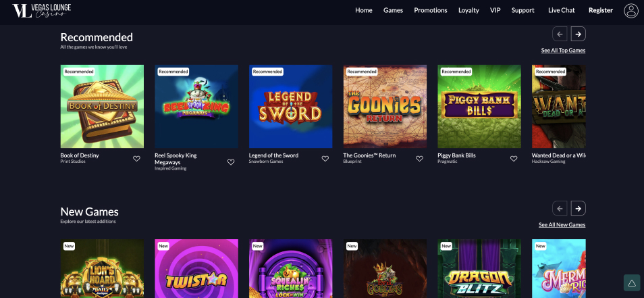Favorite Piggy Bank Bills heart icon
The width and height of the screenshot is (644, 298).
tap(514, 159)
